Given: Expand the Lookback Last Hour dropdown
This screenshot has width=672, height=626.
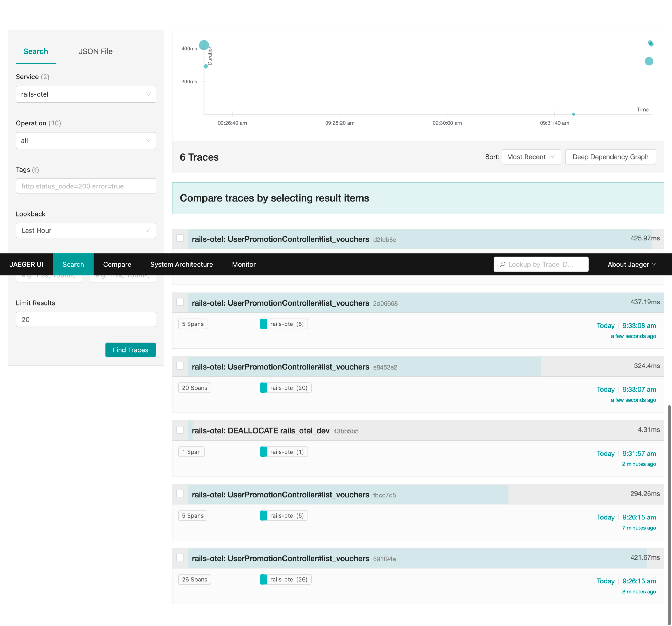Looking at the screenshot, I should (86, 230).
